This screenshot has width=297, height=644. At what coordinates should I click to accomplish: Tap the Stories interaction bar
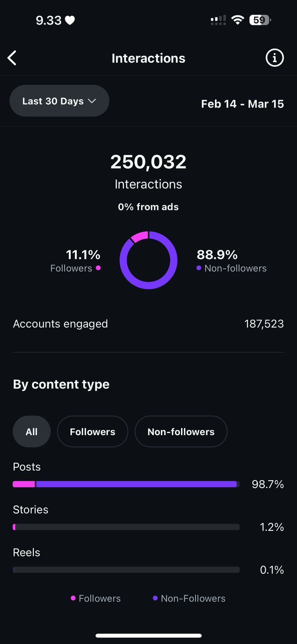(x=126, y=527)
